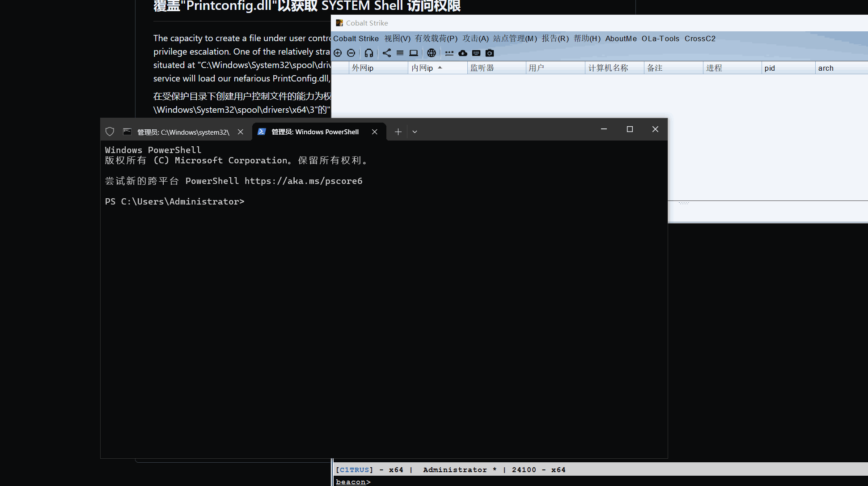Sort sessions by 用户 column

555,68
